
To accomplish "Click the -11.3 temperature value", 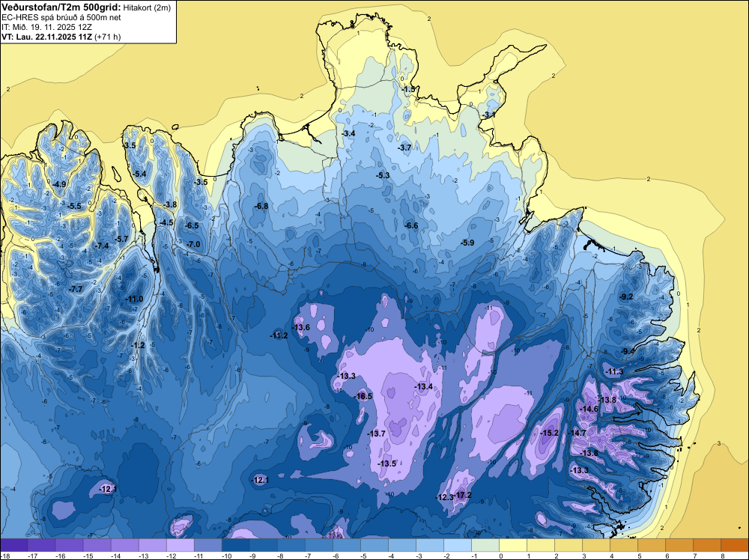I will pyautogui.click(x=614, y=371).
